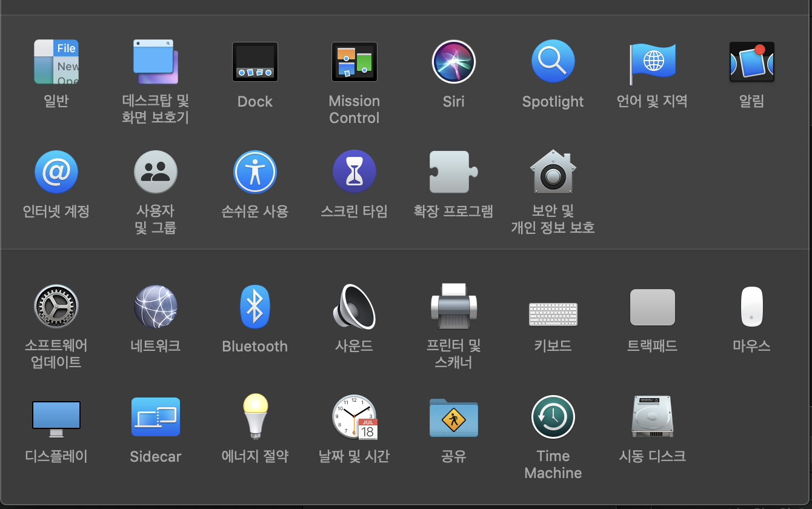Open 스크린 타임 hourglass icon

354,172
